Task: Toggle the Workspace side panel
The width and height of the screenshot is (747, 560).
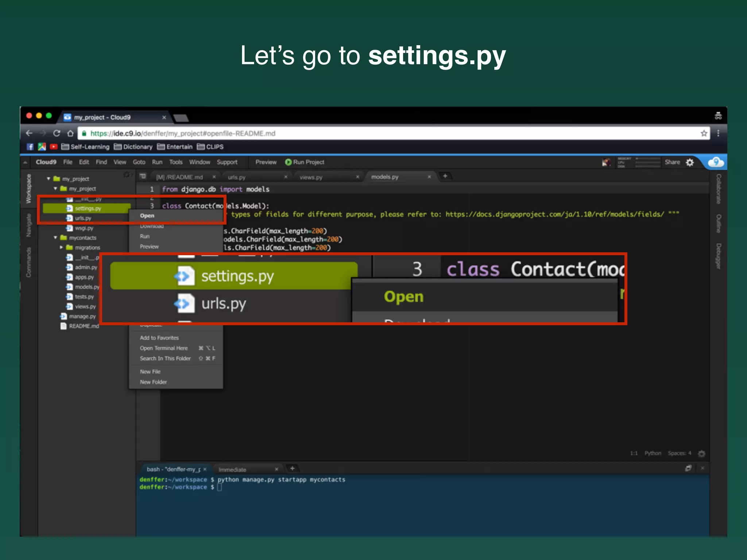Action: tap(28, 188)
